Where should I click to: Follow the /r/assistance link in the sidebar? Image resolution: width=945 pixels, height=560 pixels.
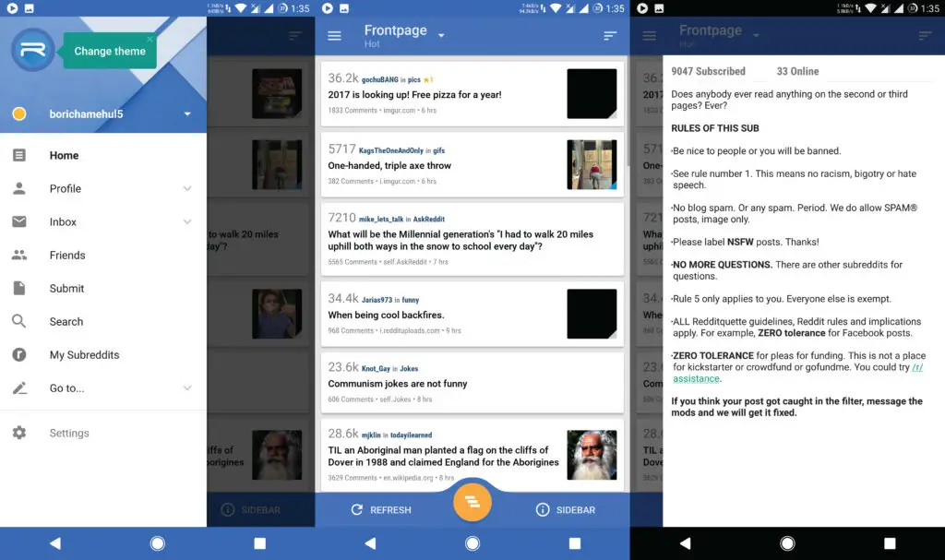tap(797, 373)
